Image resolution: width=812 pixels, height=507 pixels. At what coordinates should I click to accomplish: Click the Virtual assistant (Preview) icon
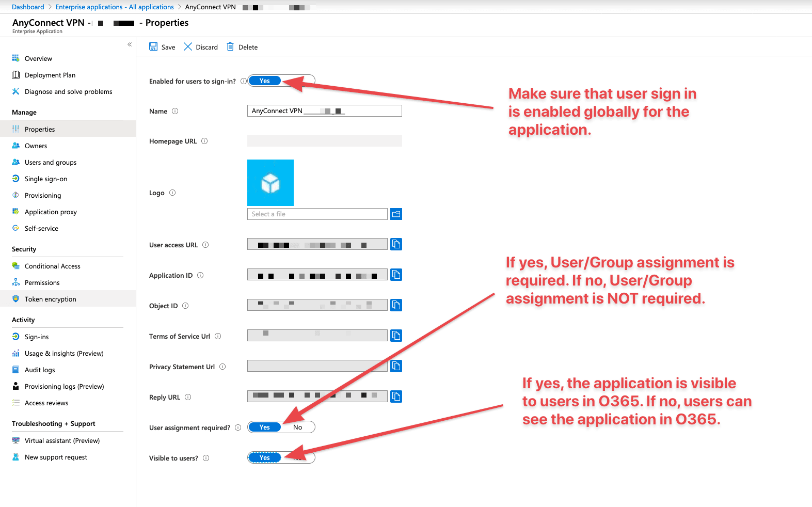point(15,440)
